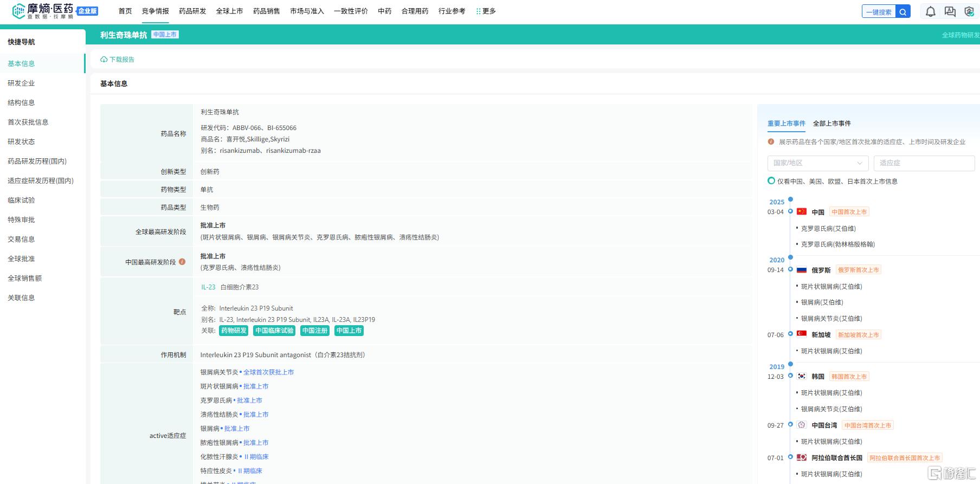Open the notification bell
This screenshot has height=484, width=980.
coord(931,11)
